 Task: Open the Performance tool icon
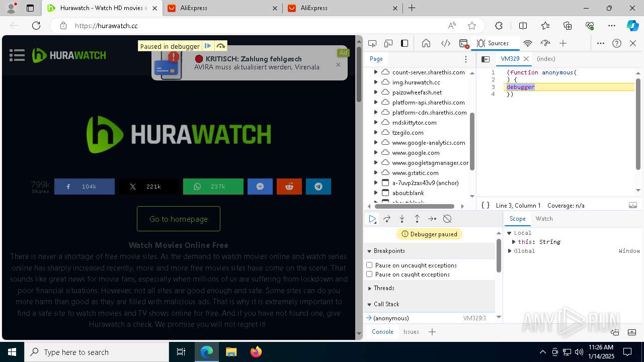pyautogui.click(x=545, y=43)
